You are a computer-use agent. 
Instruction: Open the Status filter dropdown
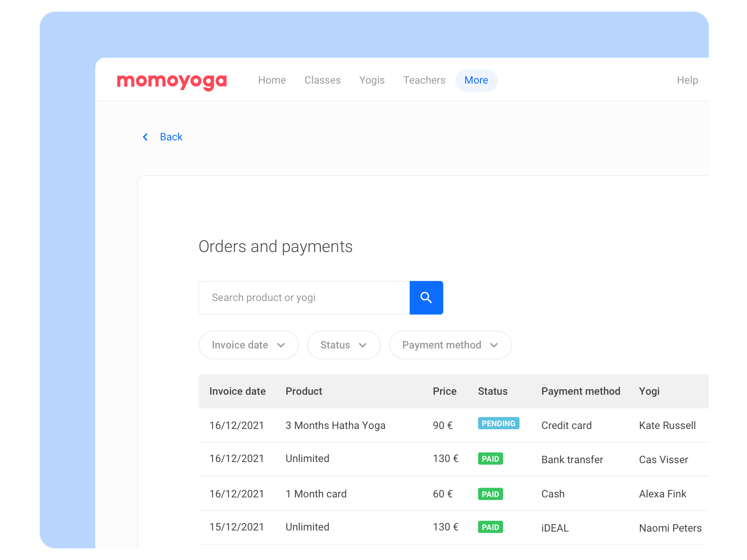343,345
